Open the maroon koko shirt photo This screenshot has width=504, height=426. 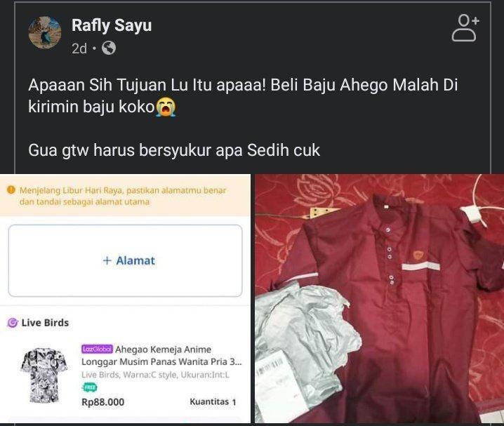pyautogui.click(x=379, y=298)
